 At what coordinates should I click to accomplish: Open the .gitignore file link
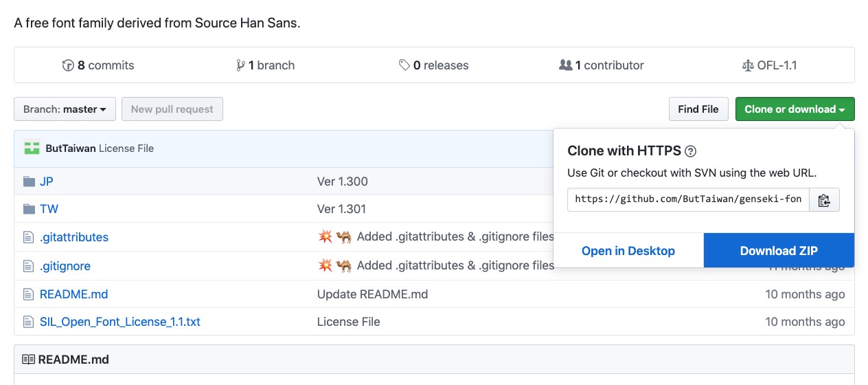65,266
